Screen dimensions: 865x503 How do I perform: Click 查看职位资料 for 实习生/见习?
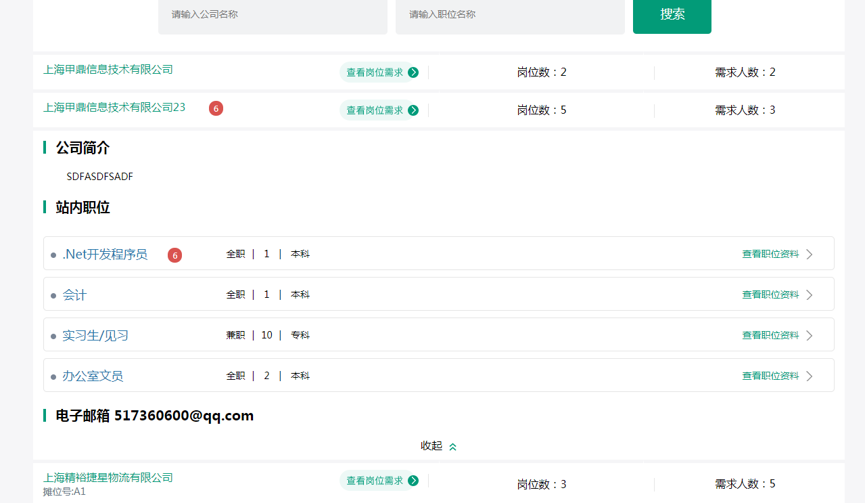770,336
